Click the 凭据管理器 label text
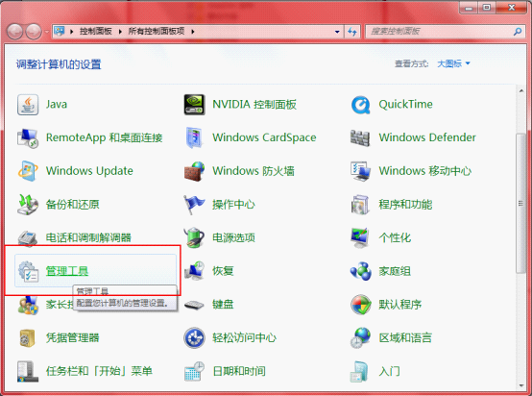Screen dimensions: 532x396 pos(73,338)
